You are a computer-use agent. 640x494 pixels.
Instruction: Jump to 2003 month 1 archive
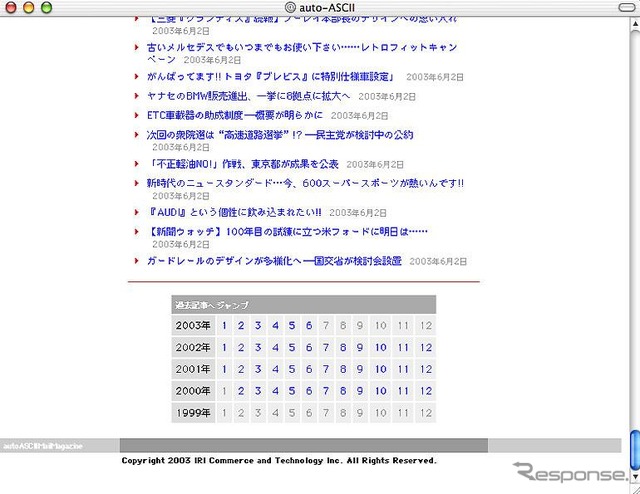(224, 325)
